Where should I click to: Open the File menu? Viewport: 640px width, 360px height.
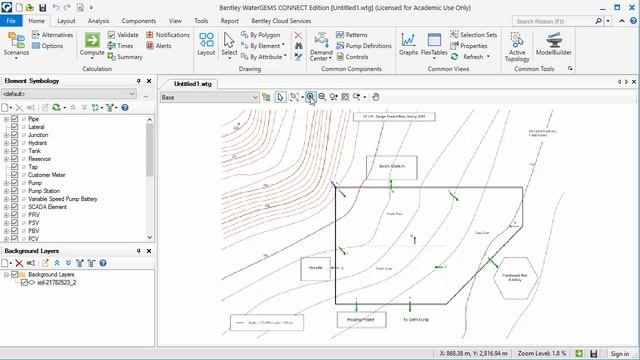(11, 21)
